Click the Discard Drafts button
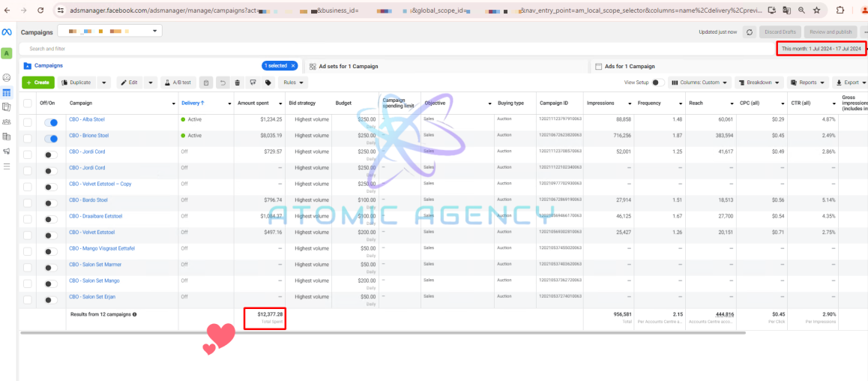The image size is (868, 381). tap(780, 32)
